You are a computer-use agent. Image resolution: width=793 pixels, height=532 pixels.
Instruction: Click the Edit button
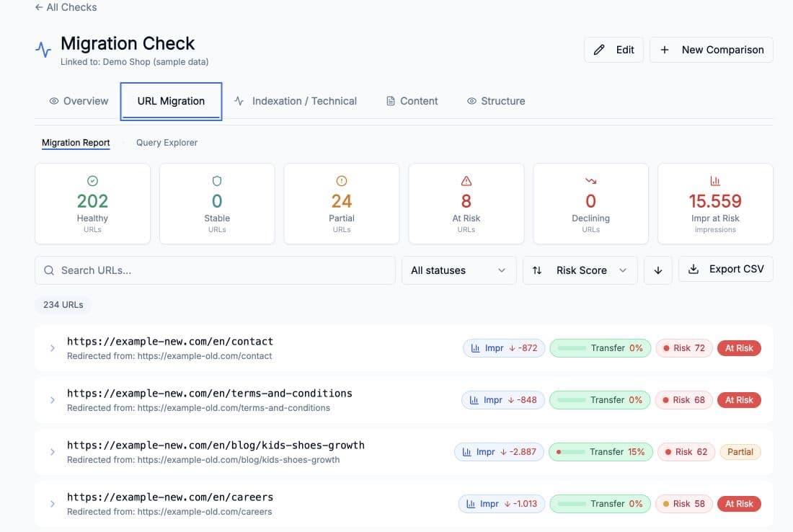[613, 50]
